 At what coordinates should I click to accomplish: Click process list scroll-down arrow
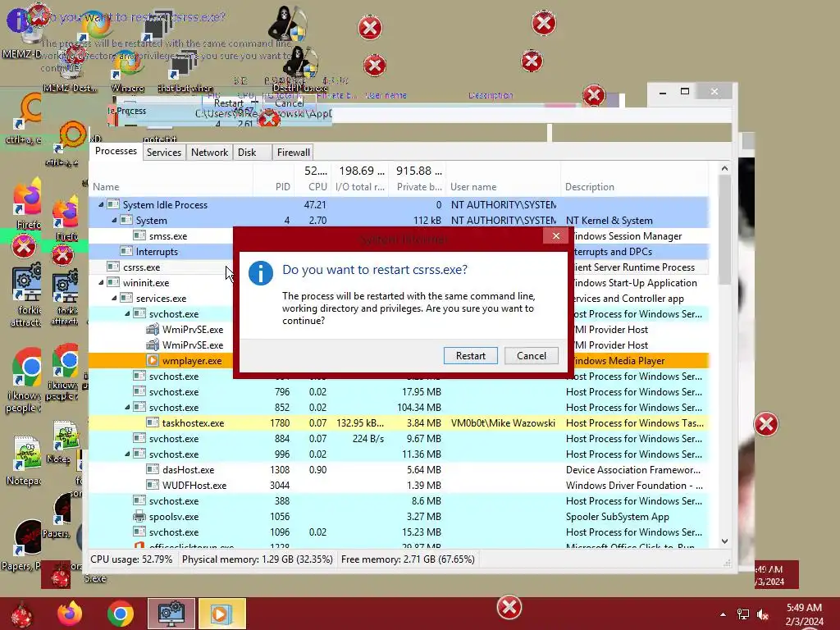[x=724, y=541]
